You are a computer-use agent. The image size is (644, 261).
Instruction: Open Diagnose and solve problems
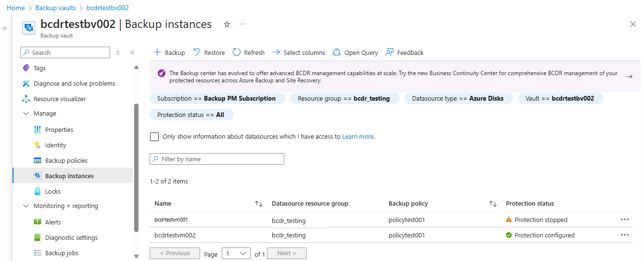point(74,83)
